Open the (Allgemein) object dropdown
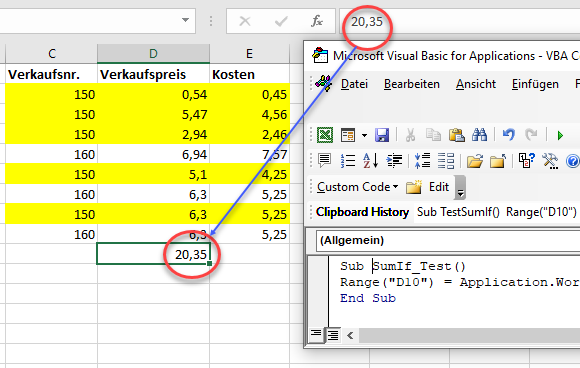Screen dimensions: 580x368 [x=448, y=240]
